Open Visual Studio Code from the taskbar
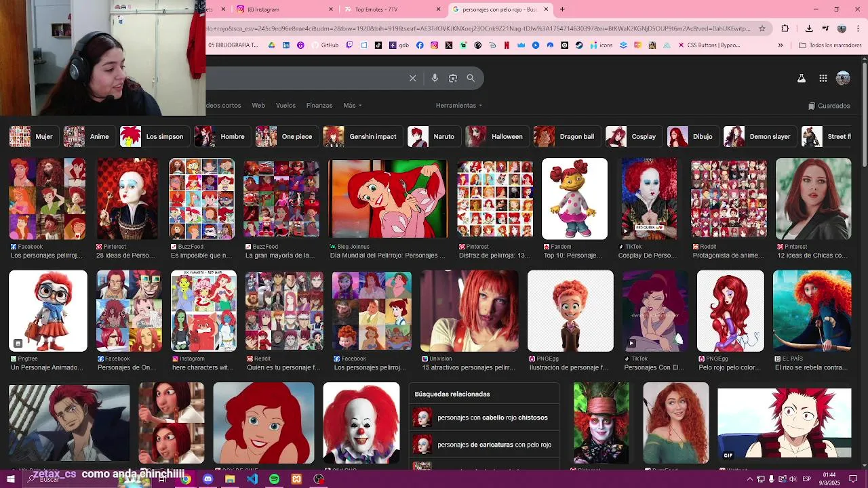 click(252, 479)
